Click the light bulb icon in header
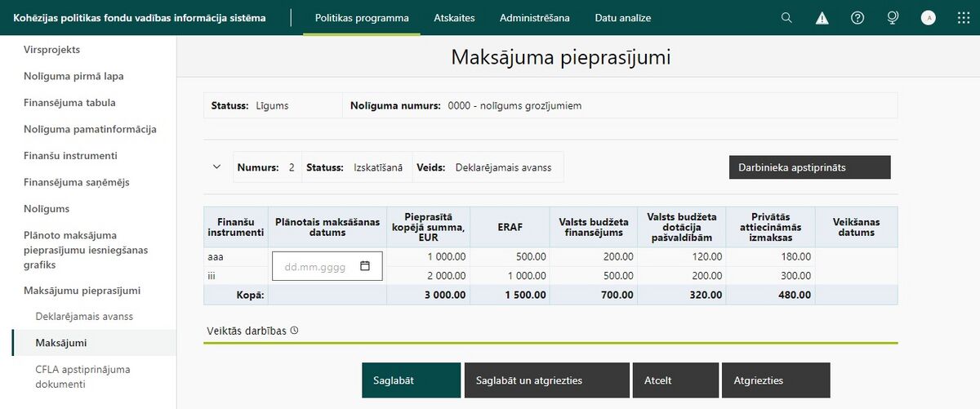 click(x=893, y=17)
